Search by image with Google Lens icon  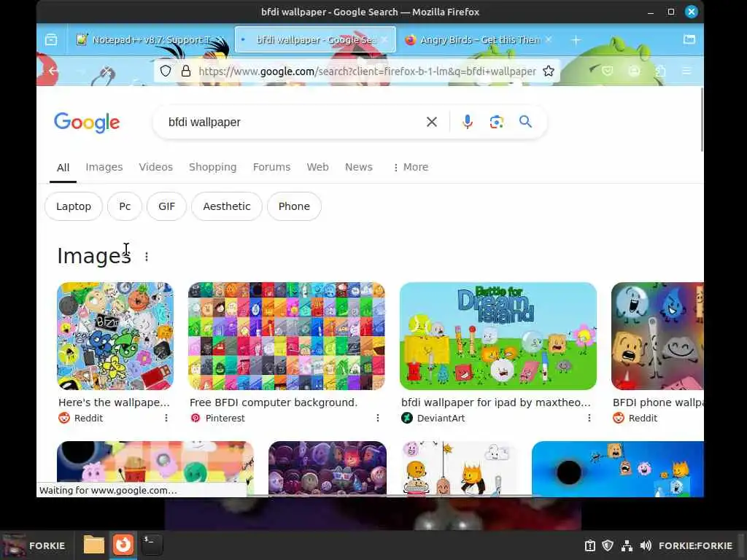pos(496,122)
